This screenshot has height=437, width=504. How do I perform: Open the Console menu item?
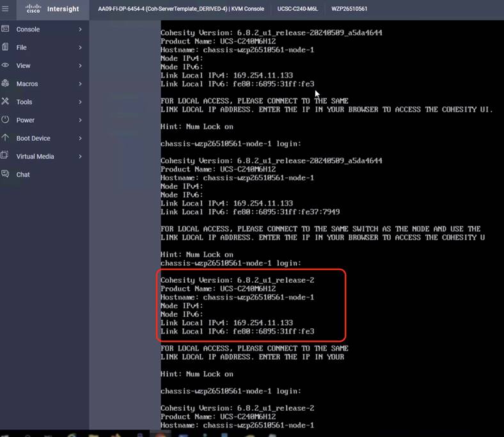[44, 29]
